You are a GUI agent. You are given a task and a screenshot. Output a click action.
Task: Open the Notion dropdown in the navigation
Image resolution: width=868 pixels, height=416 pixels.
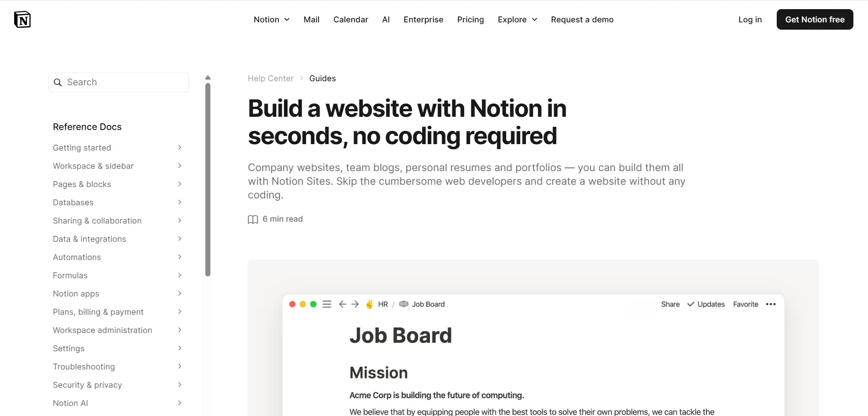pyautogui.click(x=271, y=20)
